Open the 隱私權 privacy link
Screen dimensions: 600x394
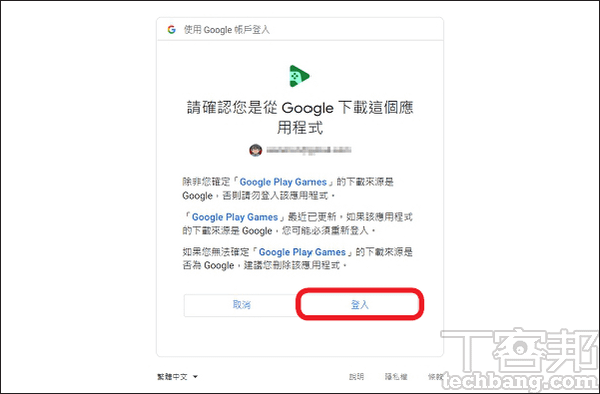click(396, 377)
